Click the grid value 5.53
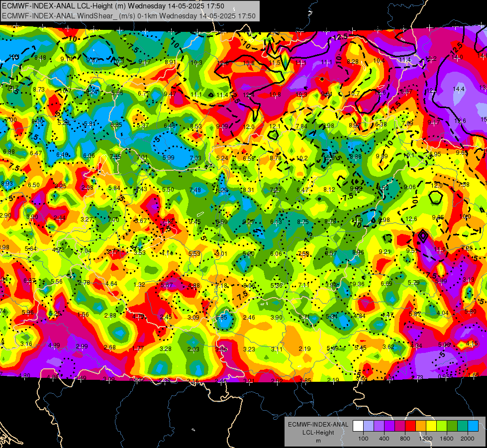The image size is (487, 448). [195, 254]
